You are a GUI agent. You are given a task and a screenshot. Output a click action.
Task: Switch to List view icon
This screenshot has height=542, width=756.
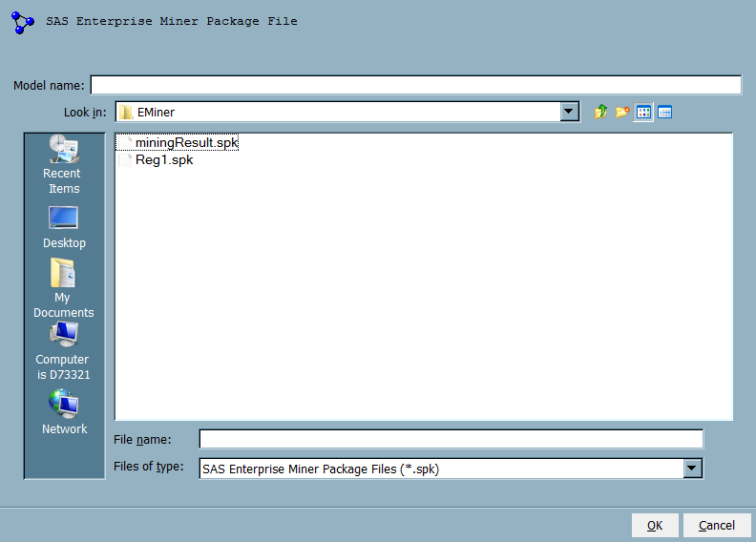pyautogui.click(x=643, y=113)
